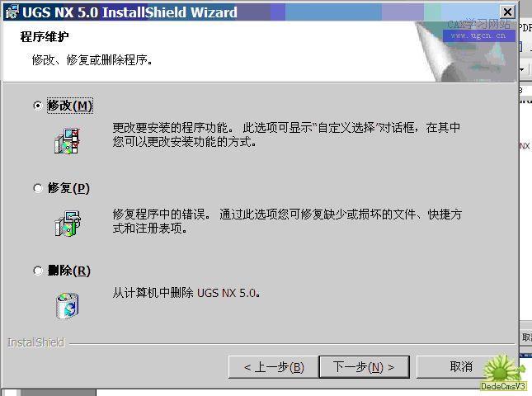Viewport: 532px width, 396px height.
Task: Click the Modify option program icon
Action: (x=67, y=141)
